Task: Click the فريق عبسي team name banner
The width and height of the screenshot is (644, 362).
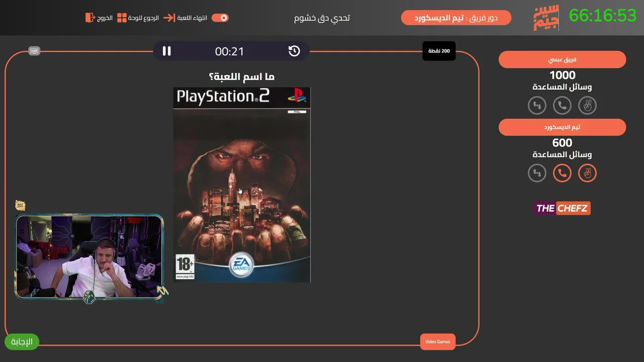Action: 562,59
